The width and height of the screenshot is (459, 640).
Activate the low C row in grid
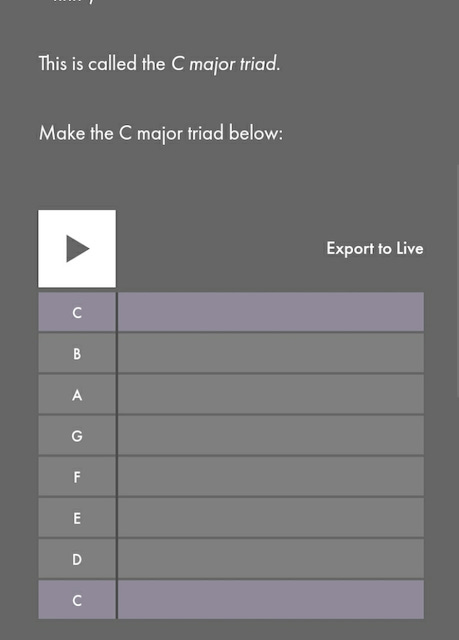(x=271, y=600)
